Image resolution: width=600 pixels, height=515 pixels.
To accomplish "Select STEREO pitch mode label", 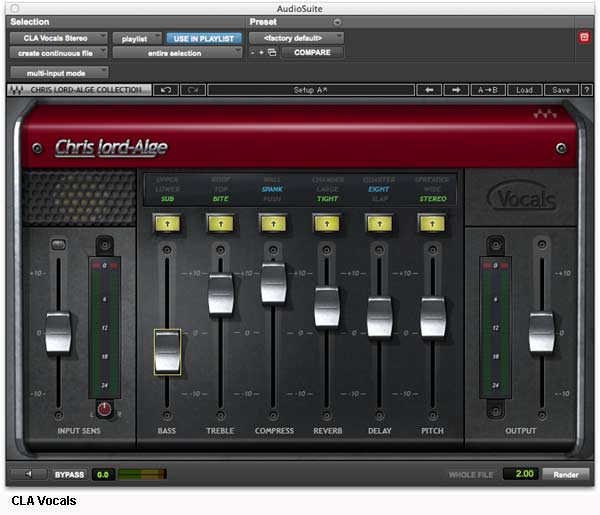I will click(433, 199).
